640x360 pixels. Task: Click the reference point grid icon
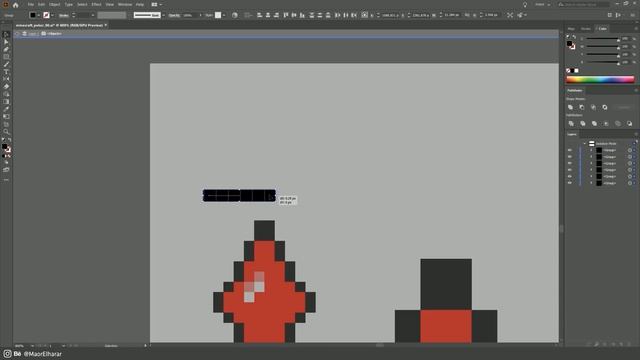364,15
